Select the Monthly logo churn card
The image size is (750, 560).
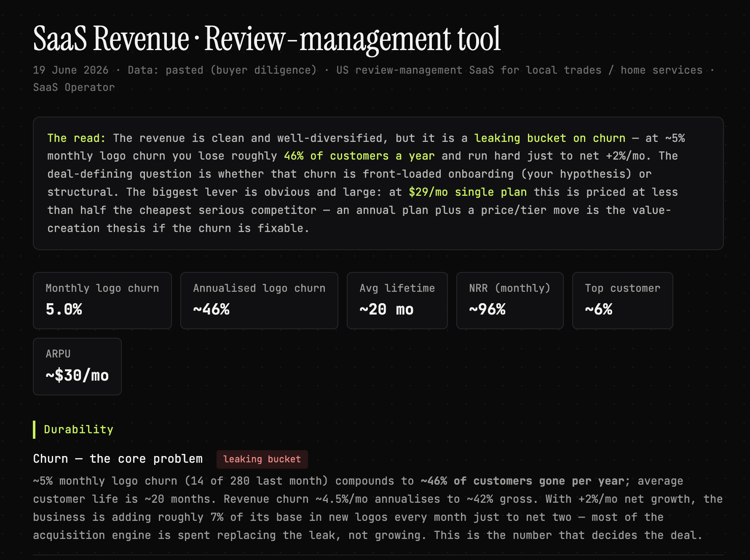pos(102,301)
